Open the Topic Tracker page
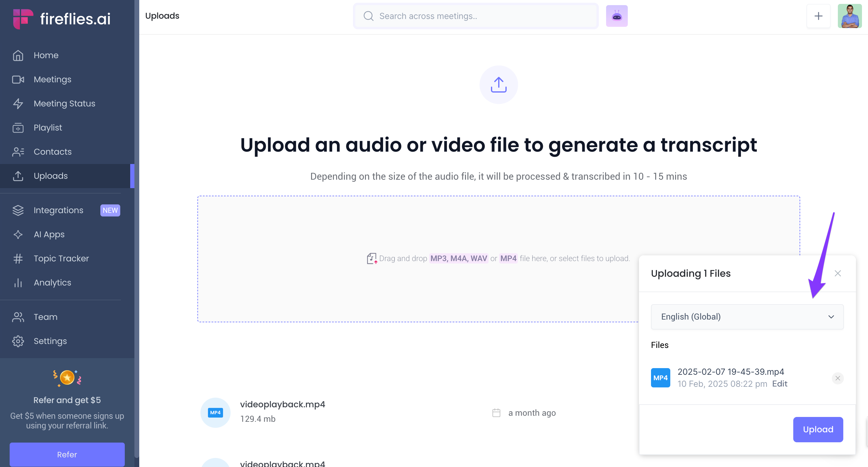Viewport: 868px width, 467px height. click(61, 258)
